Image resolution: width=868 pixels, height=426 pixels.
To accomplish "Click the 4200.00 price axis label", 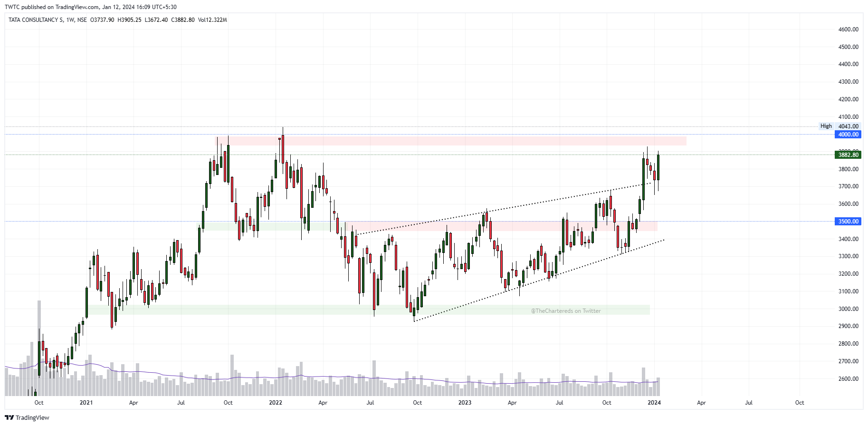I will click(x=848, y=99).
